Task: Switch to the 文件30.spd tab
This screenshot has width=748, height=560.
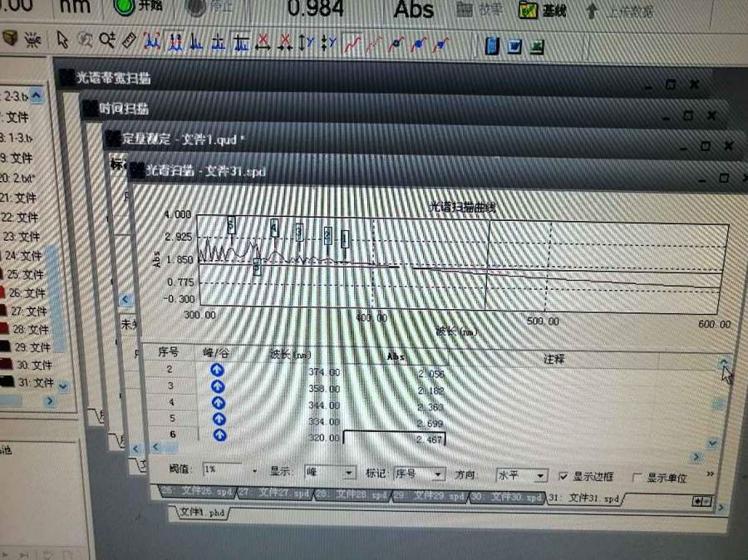Action: (506, 497)
